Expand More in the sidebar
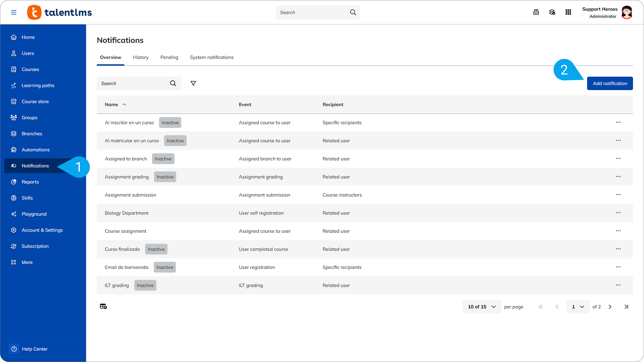 coord(43,262)
